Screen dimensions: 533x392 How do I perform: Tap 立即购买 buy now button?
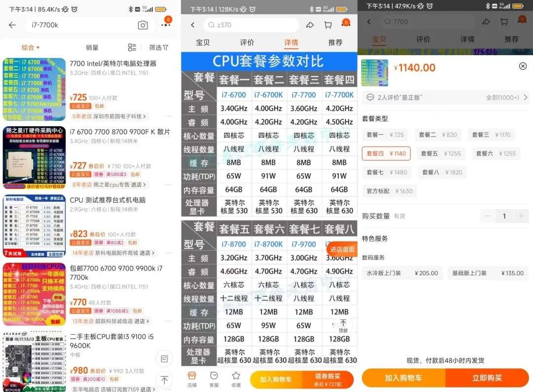pyautogui.click(x=487, y=378)
